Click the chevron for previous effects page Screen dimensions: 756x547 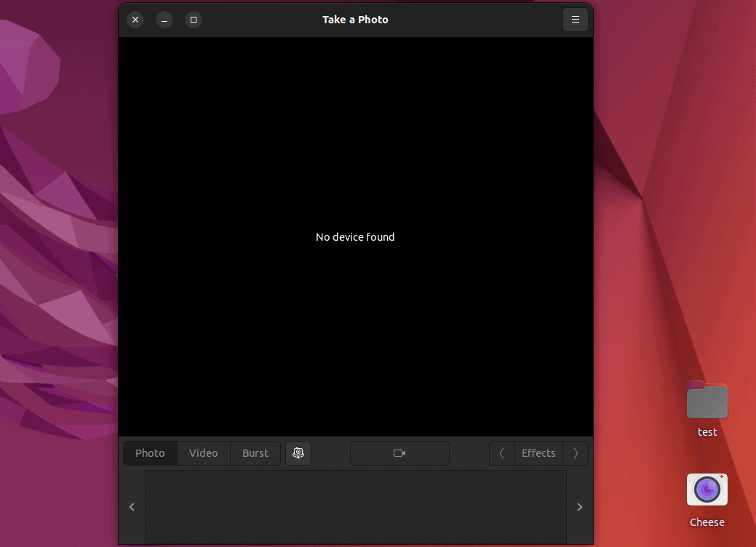pos(501,452)
